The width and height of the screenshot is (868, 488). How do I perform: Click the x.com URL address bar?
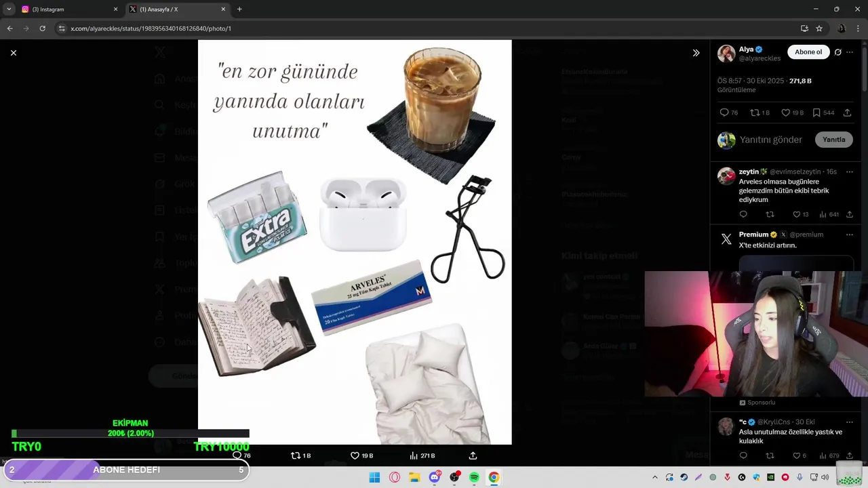pyautogui.click(x=427, y=28)
